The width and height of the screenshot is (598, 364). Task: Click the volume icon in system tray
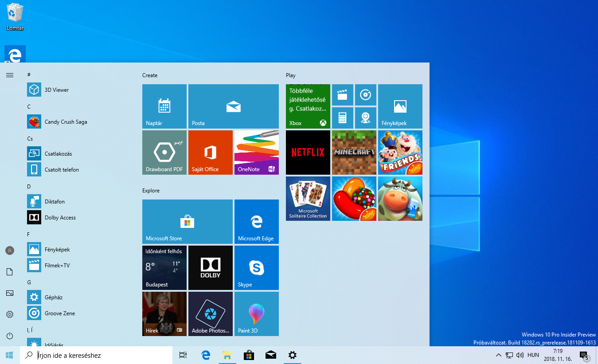[x=520, y=355]
